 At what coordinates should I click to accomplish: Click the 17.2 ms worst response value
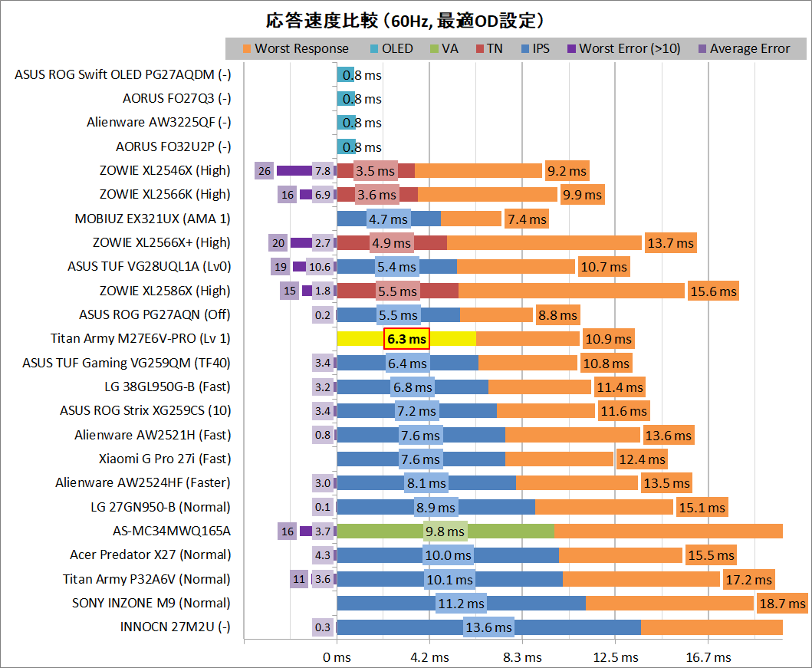[x=749, y=580]
